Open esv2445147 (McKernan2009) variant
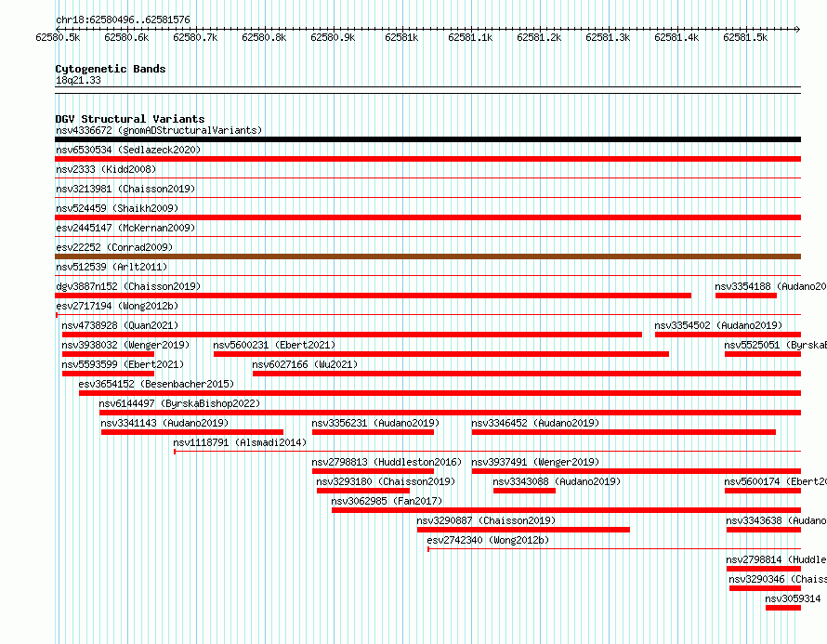 coord(125,228)
